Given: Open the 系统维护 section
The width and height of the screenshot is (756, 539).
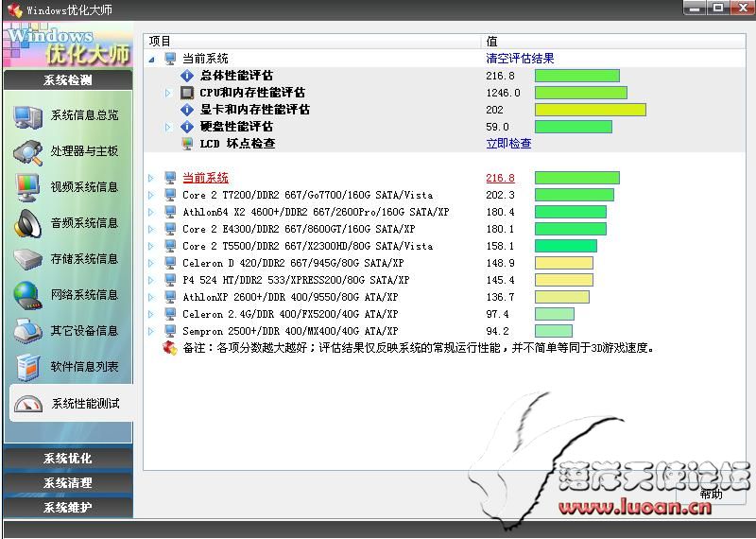Looking at the screenshot, I should click(68, 507).
